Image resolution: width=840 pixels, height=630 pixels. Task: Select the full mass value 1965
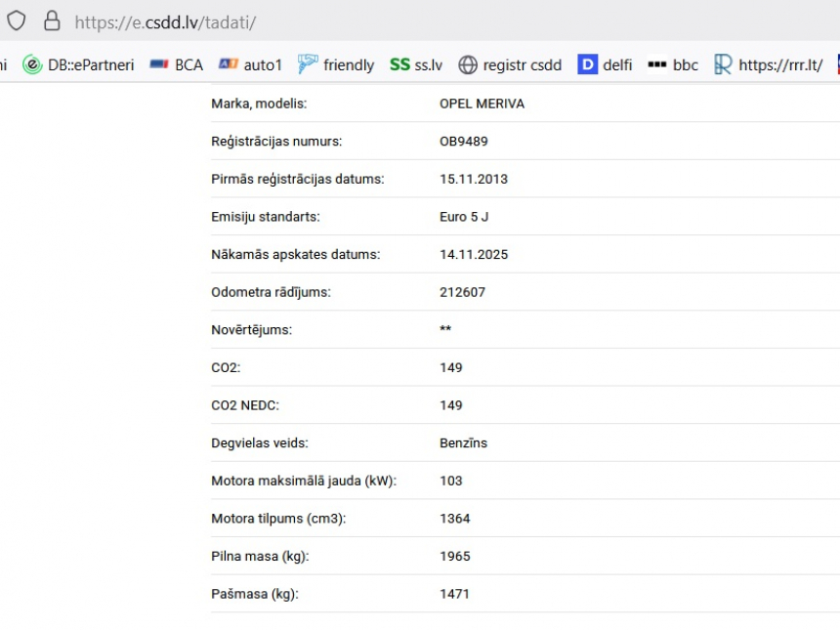tap(455, 556)
